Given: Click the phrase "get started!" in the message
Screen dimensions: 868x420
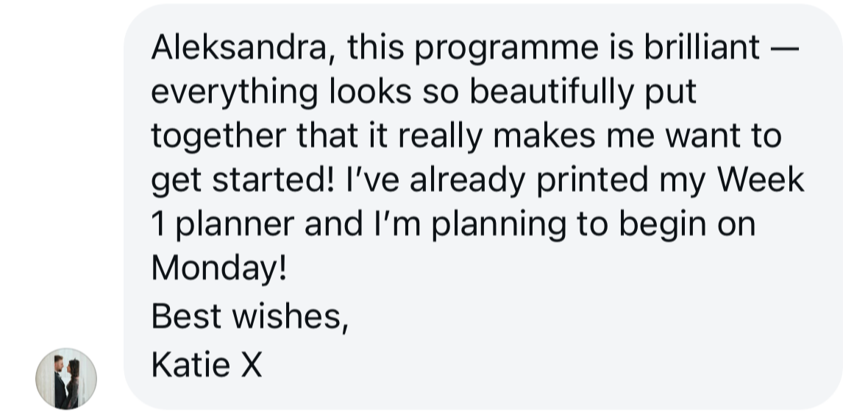Looking at the screenshot, I should 243,182.
